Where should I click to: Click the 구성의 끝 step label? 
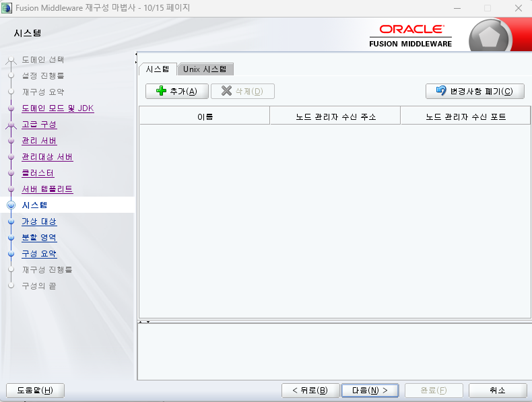pos(39,286)
